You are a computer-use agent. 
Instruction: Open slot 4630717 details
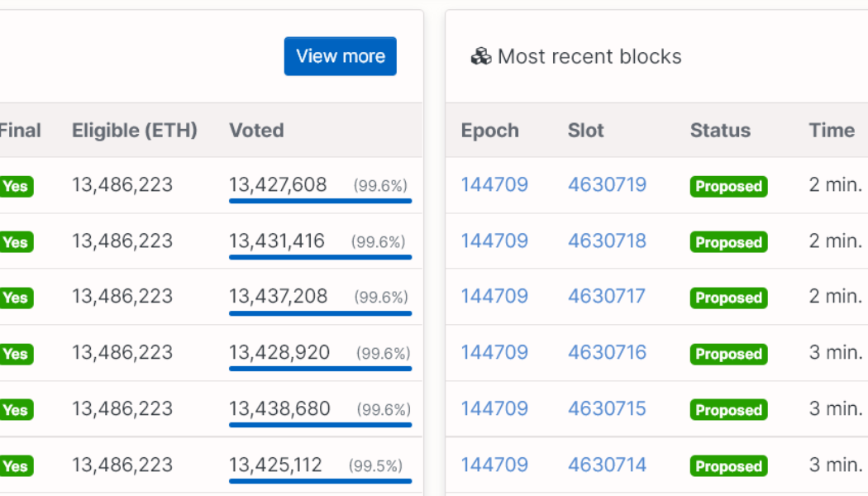point(607,296)
